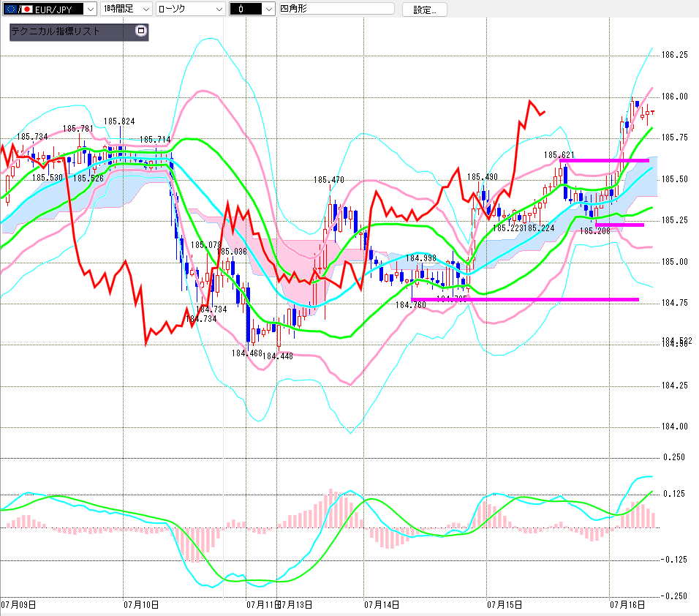Viewport: 699px width, 616px height.
Task: Expand the 1時間足 timeframe selector
Action: 126,9
